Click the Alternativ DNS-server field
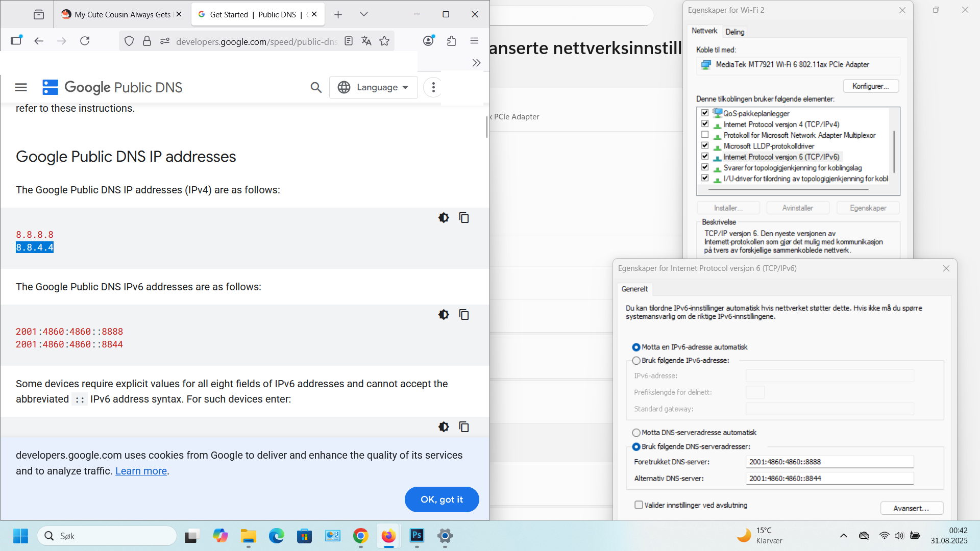 (829, 479)
